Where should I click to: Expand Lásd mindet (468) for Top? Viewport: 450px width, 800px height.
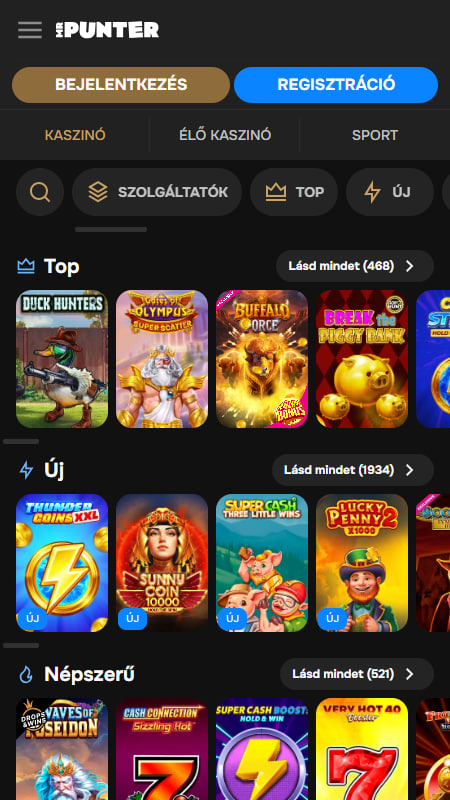click(x=355, y=266)
